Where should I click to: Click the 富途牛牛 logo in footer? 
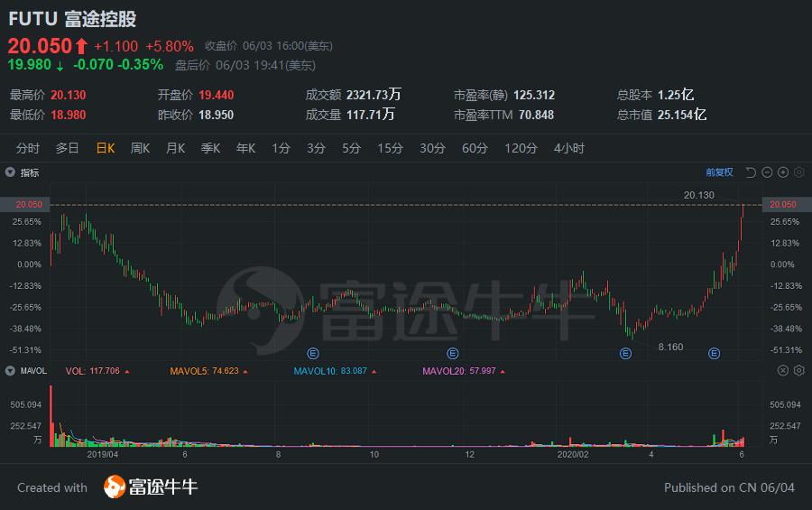151,487
